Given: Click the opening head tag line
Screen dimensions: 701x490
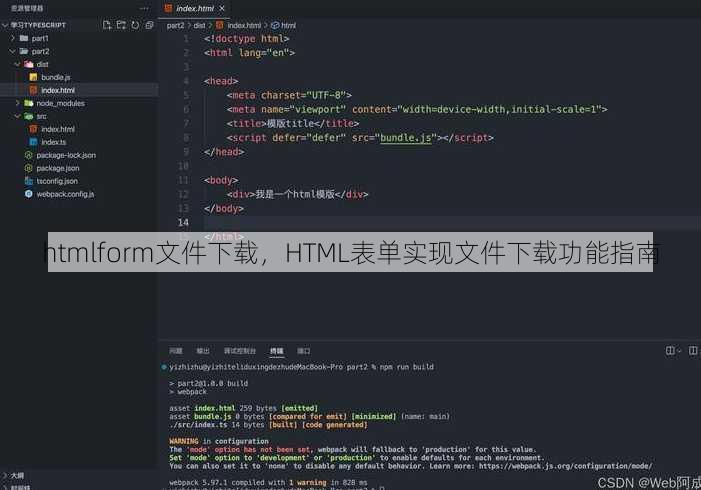Looking at the screenshot, I should [x=221, y=81].
